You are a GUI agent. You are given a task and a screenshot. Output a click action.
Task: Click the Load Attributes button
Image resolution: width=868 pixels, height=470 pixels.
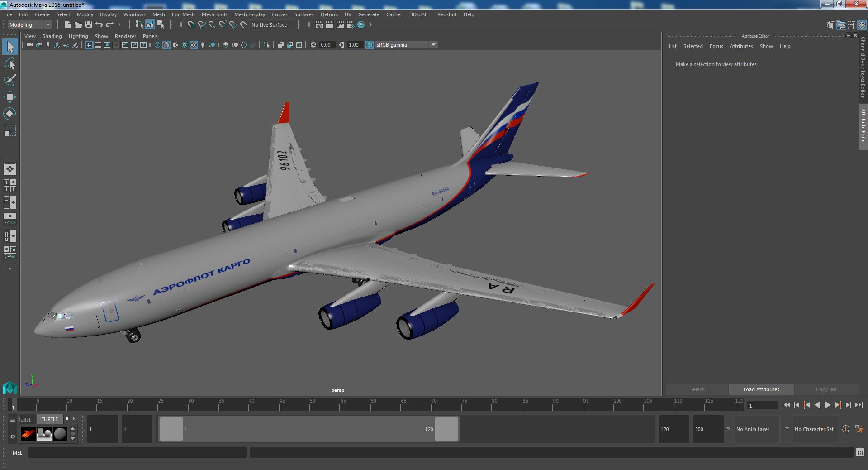pyautogui.click(x=761, y=389)
